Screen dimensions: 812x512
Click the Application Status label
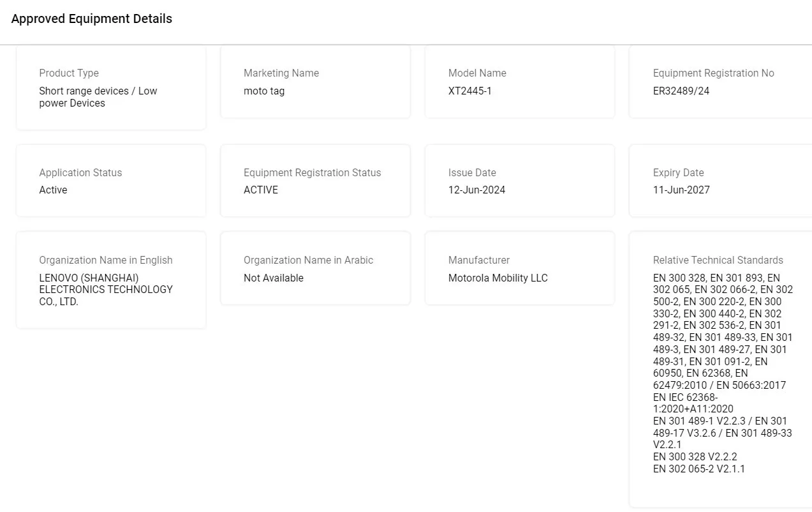tap(80, 172)
